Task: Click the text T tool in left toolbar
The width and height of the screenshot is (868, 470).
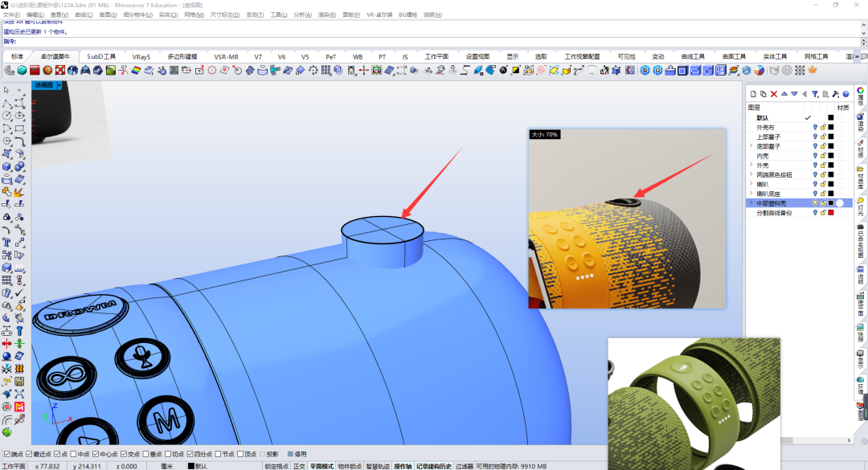Action: click(x=6, y=243)
